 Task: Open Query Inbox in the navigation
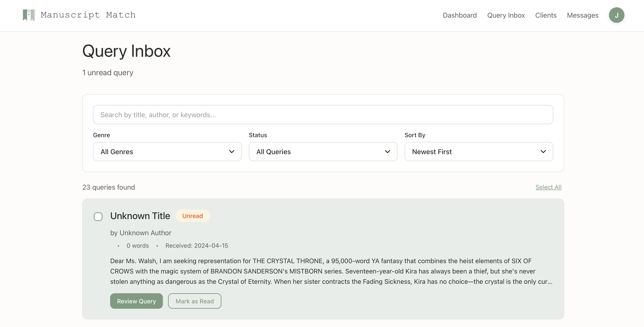point(506,15)
